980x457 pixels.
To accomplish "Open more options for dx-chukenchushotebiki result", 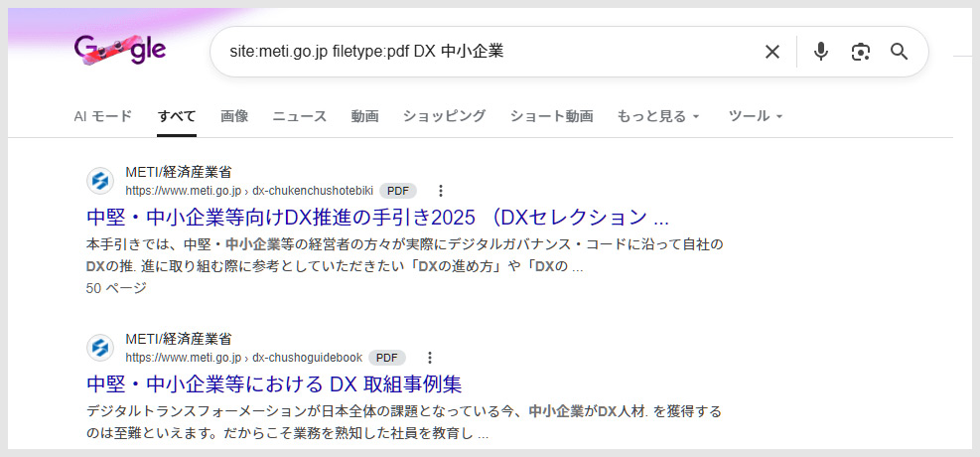I will pos(441,191).
